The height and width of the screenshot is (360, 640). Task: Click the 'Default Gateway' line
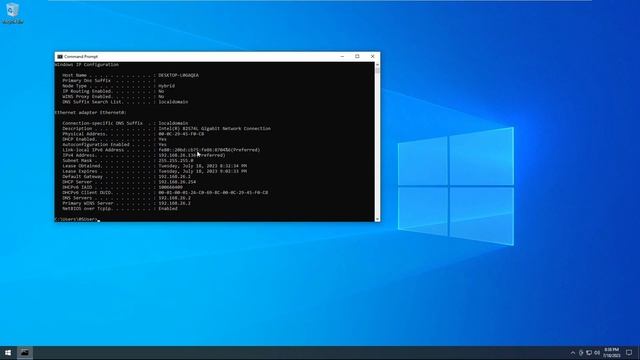click(127, 176)
